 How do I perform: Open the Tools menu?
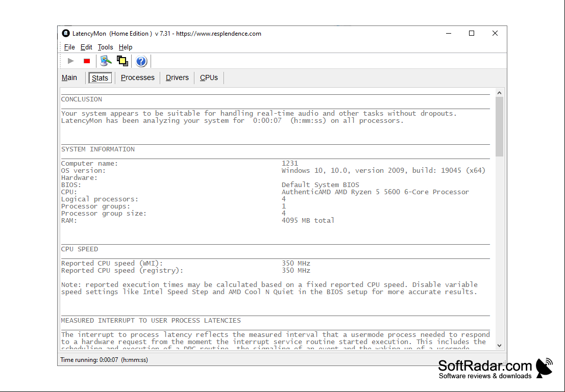(x=105, y=47)
